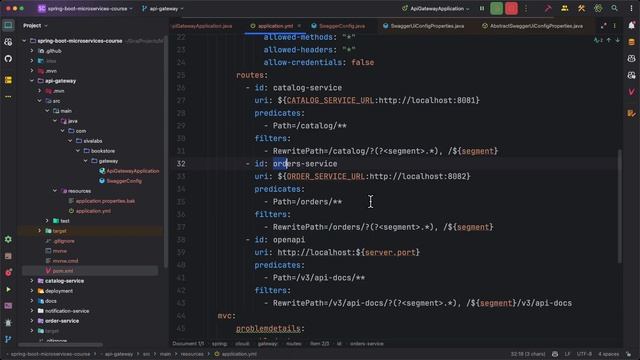Select application.properties.bak file
Viewport: 640px width, 360px height.
click(x=105, y=201)
